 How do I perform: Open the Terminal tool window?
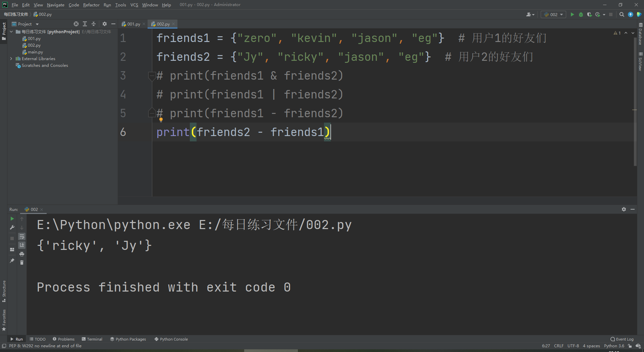[x=92, y=339]
